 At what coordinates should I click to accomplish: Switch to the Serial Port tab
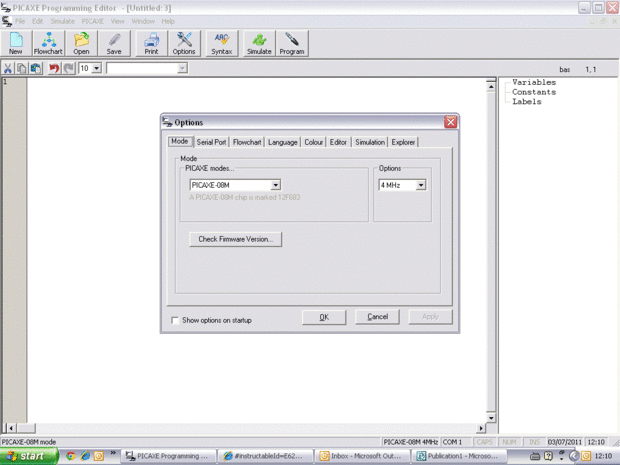point(212,142)
